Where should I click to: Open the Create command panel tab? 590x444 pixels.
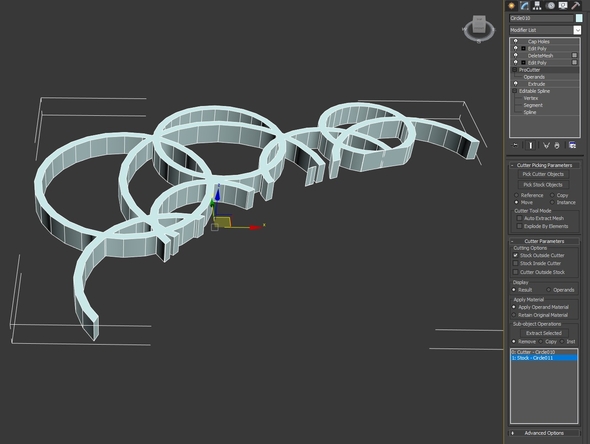pyautogui.click(x=511, y=6)
